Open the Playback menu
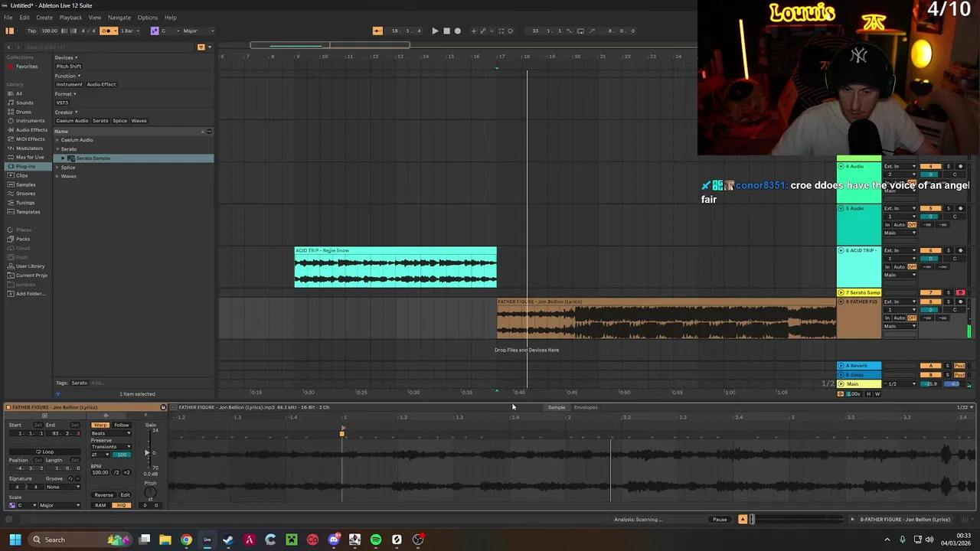Screen dimensions: 980x551 (x=70, y=18)
